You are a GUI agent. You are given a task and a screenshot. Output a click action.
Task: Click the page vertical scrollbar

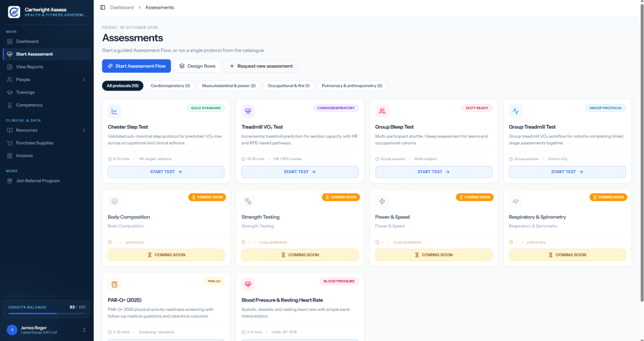[x=641, y=152]
